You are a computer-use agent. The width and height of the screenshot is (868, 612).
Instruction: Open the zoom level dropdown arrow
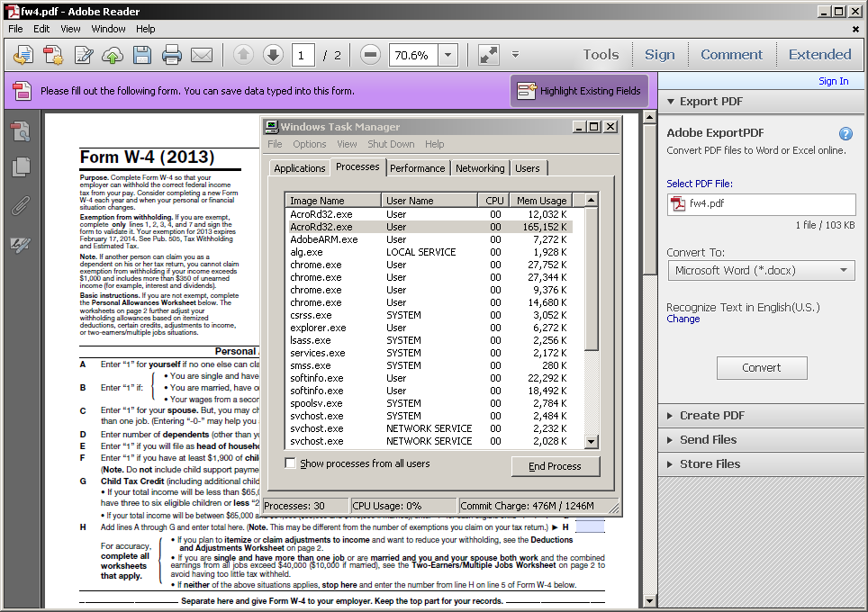click(448, 55)
